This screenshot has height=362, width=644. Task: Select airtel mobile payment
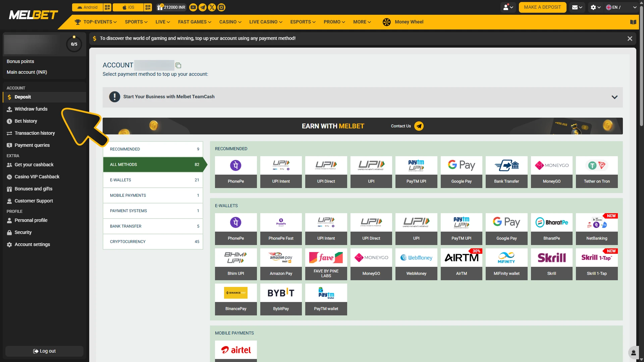[x=236, y=351]
